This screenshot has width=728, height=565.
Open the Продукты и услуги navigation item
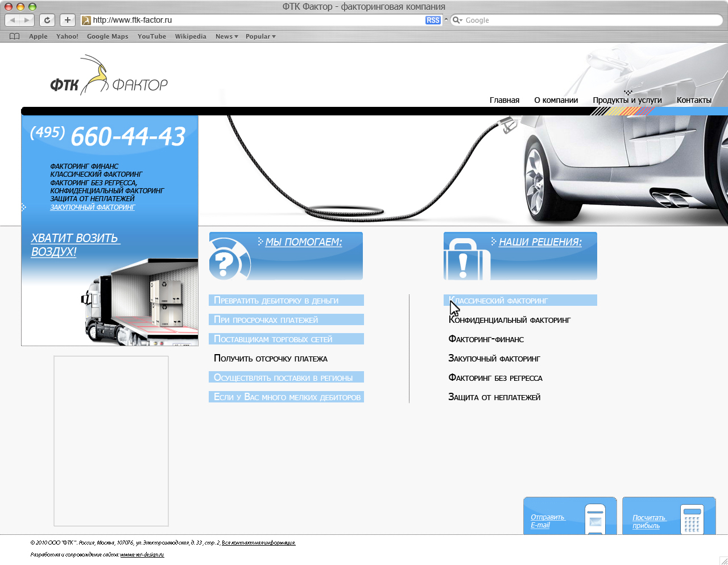[x=627, y=100]
